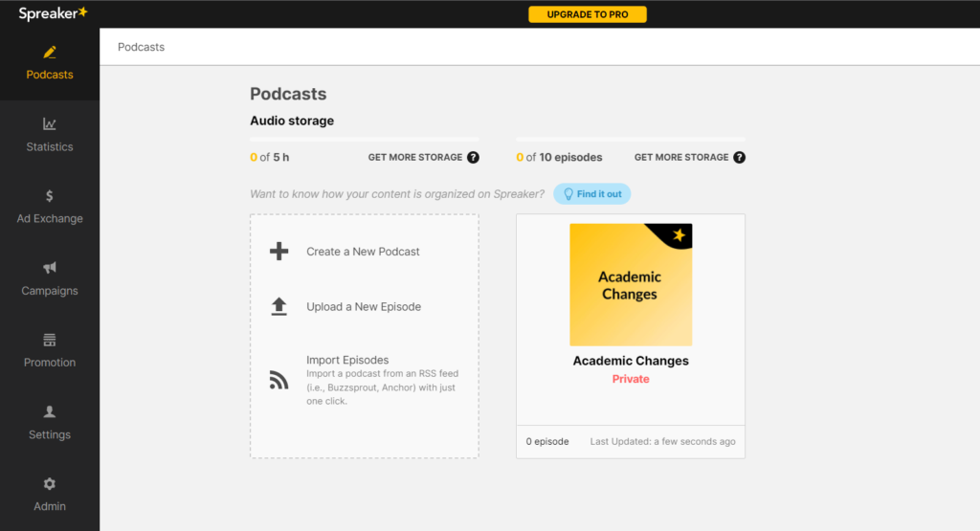Go to Settings person icon in sidebar
This screenshot has height=531, width=980.
[50, 411]
